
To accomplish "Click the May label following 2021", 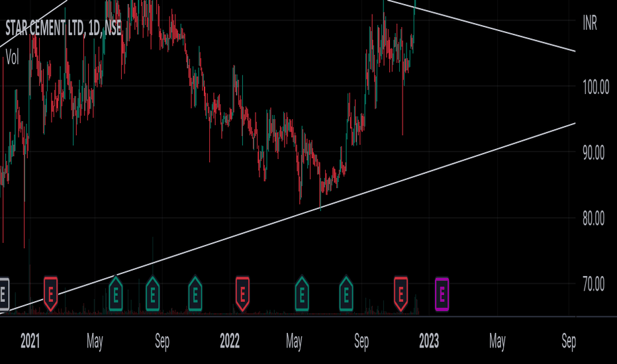I will 95,341.
